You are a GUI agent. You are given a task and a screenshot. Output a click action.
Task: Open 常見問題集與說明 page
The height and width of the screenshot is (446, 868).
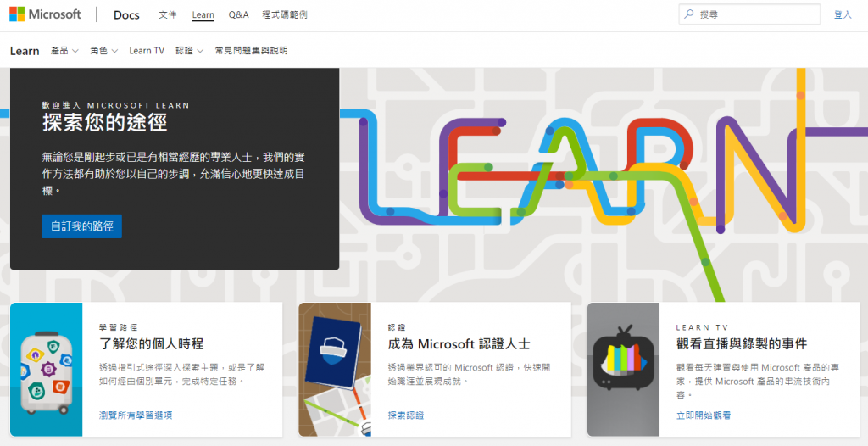coord(251,50)
